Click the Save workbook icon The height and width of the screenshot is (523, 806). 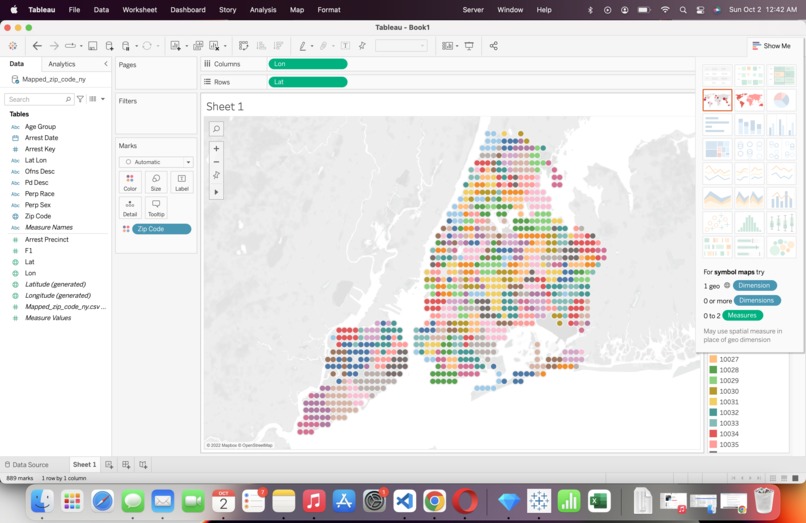93,46
